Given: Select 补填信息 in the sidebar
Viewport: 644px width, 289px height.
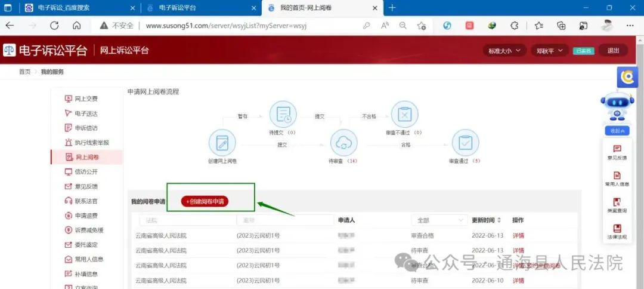Looking at the screenshot, I should (81, 274).
